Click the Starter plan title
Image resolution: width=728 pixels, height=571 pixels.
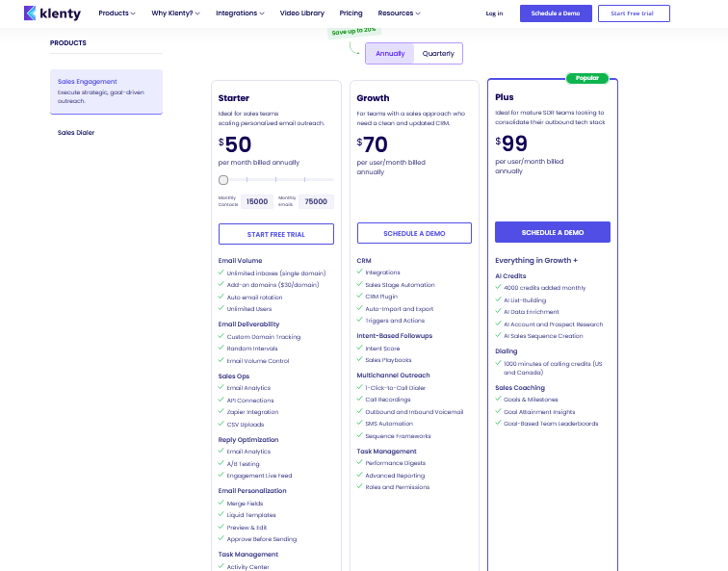(x=234, y=98)
